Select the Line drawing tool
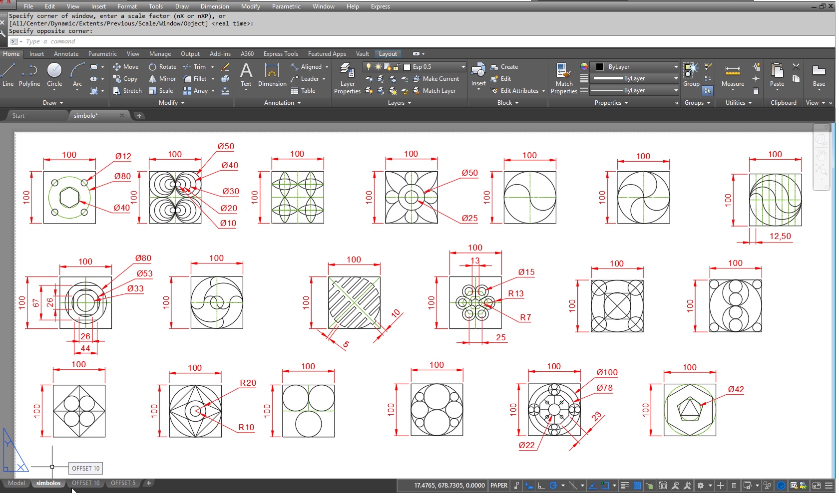The image size is (839, 504). pyautogui.click(x=8, y=75)
